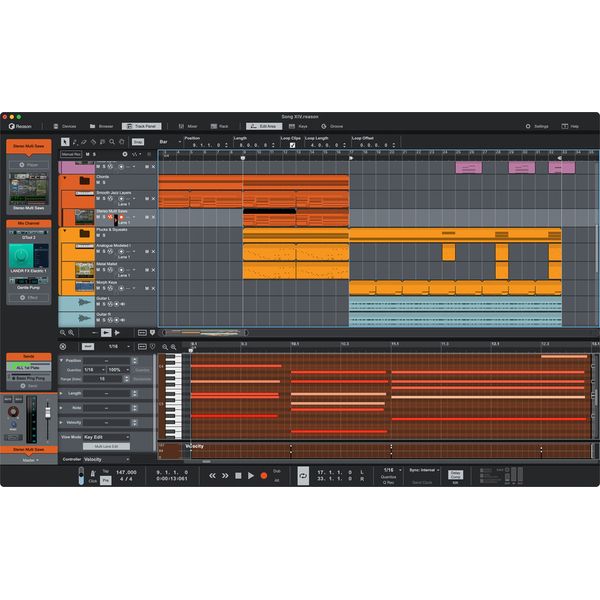Click the fast forward transport button
This screenshot has height=600, width=600.
pyautogui.click(x=225, y=476)
